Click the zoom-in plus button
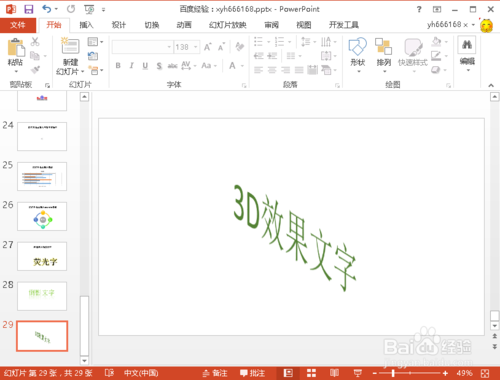Image resolution: width=500 pixels, height=380 pixels. point(445,373)
